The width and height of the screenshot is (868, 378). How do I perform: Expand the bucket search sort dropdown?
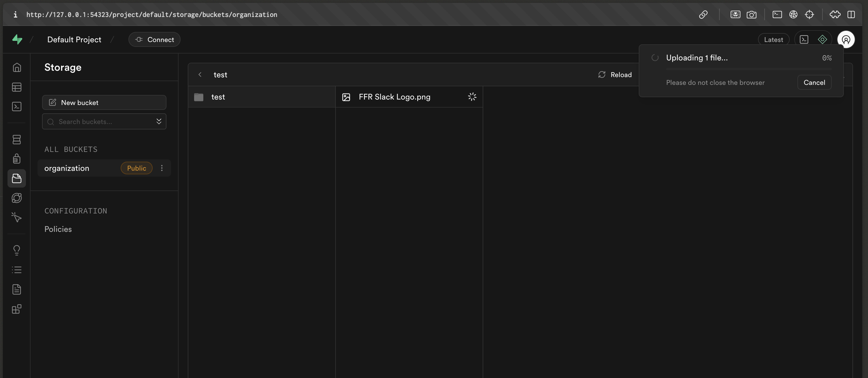tap(159, 121)
